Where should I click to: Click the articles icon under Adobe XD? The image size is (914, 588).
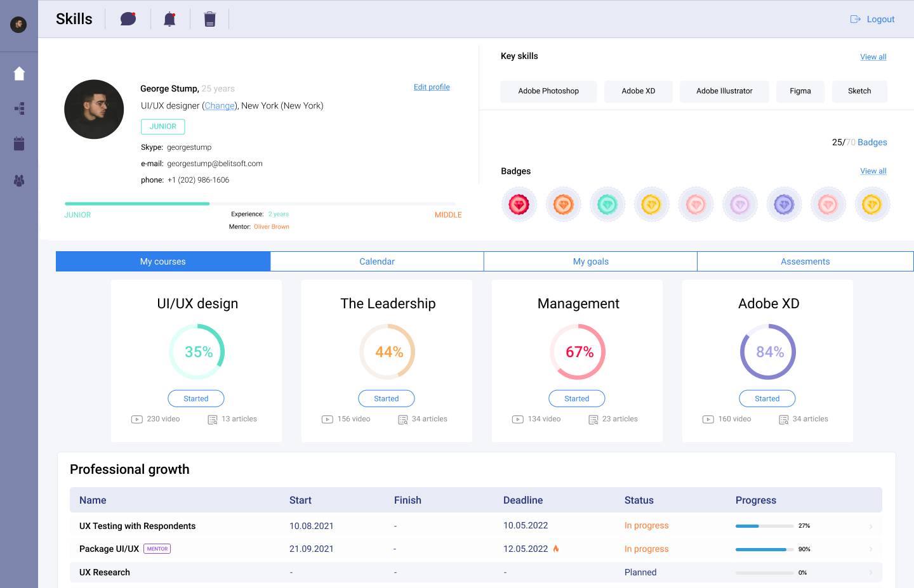pyautogui.click(x=784, y=419)
